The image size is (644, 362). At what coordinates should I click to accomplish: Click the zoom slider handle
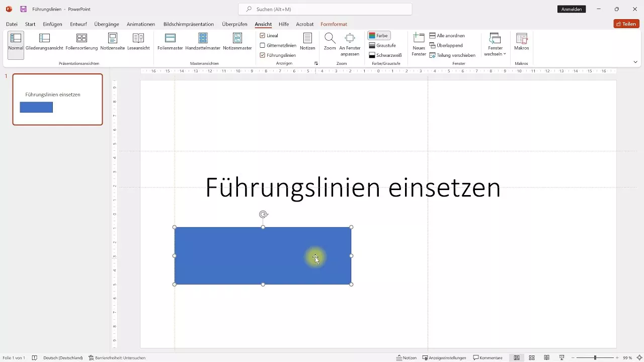pos(595,358)
